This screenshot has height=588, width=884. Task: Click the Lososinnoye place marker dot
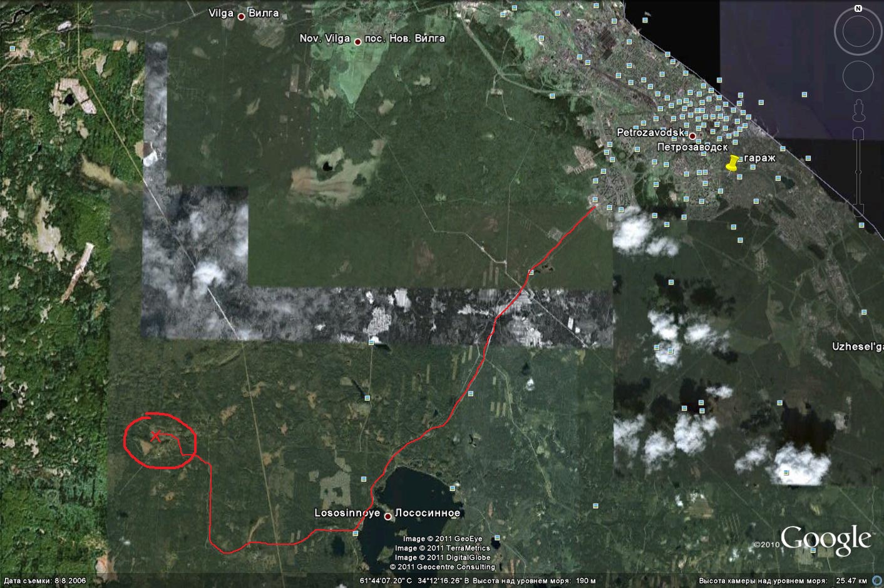[388, 516]
